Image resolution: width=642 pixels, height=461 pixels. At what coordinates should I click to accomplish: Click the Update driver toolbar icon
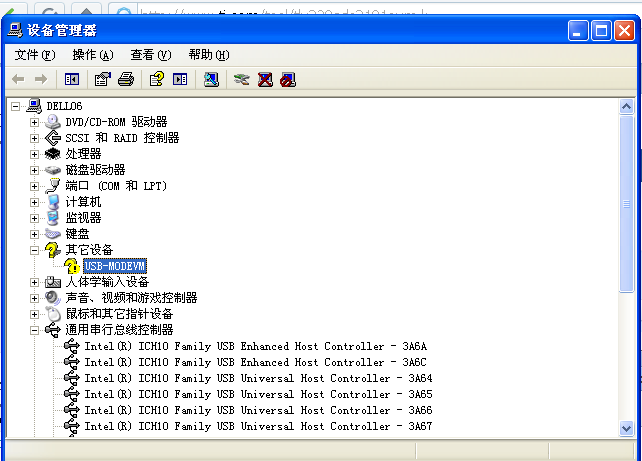242,79
